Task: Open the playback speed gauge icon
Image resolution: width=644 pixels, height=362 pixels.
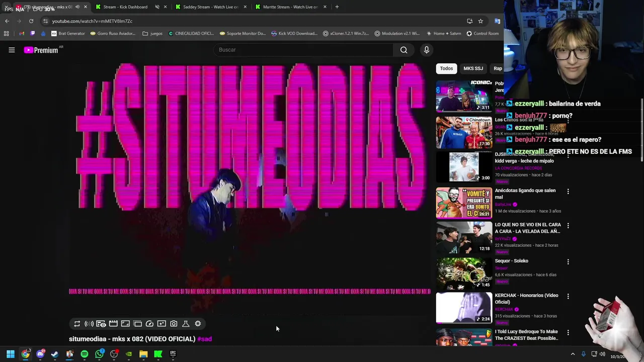Action: [149, 324]
